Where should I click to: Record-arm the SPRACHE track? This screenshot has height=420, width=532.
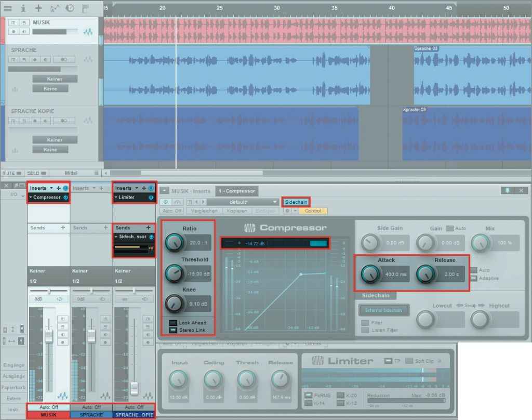35,59
